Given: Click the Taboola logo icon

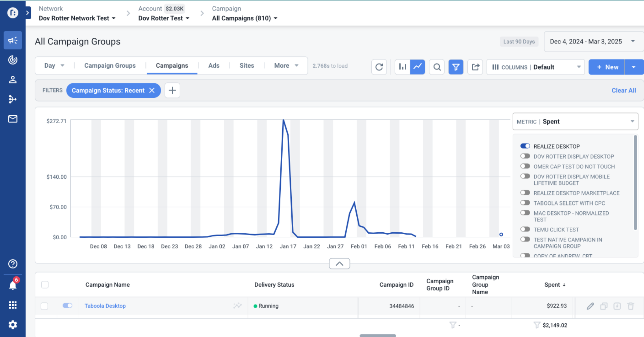Looking at the screenshot, I should 13,13.
